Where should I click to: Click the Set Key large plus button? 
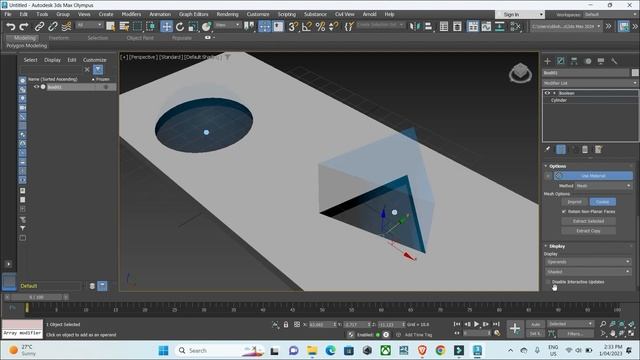pos(515,328)
